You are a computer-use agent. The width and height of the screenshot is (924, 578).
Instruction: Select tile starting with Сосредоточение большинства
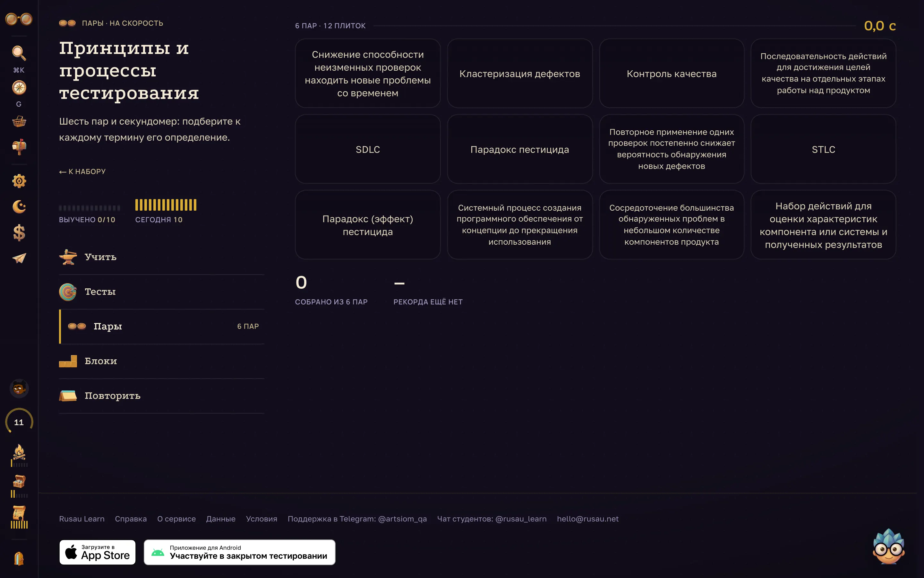click(672, 225)
